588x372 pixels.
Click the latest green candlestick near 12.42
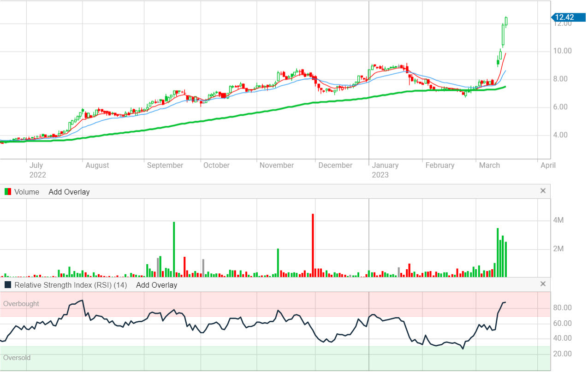click(506, 21)
